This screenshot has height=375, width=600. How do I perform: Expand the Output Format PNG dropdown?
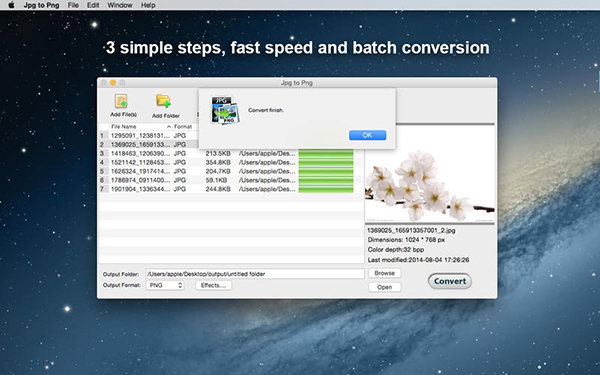165,285
